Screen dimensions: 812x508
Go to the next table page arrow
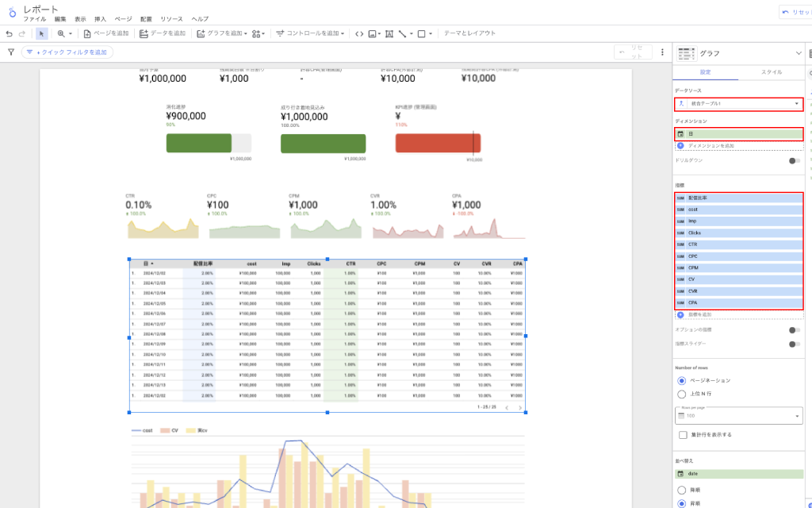(520, 407)
